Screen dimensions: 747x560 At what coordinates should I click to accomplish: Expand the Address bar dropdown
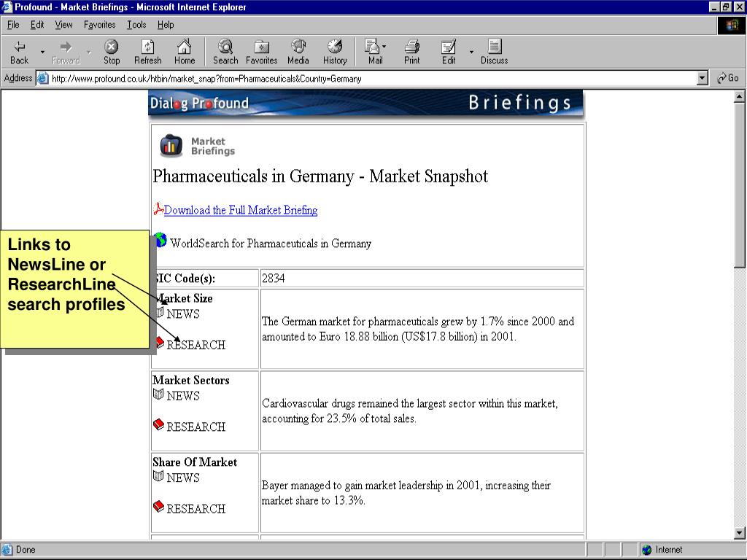(x=703, y=78)
